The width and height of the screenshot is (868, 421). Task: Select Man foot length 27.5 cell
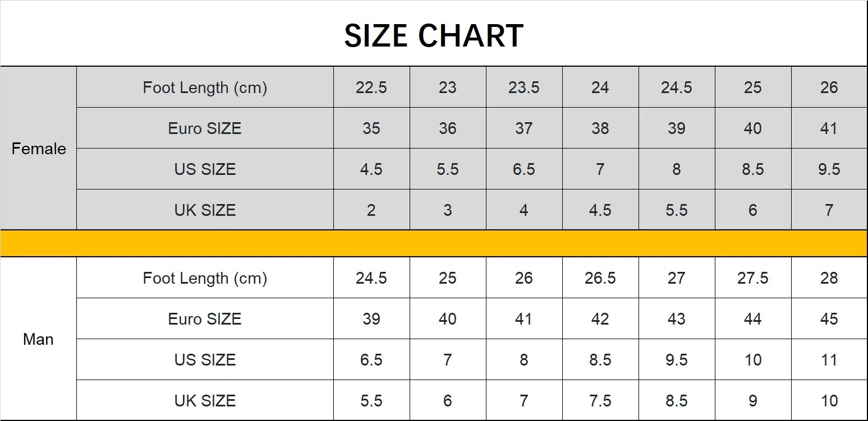(752, 278)
